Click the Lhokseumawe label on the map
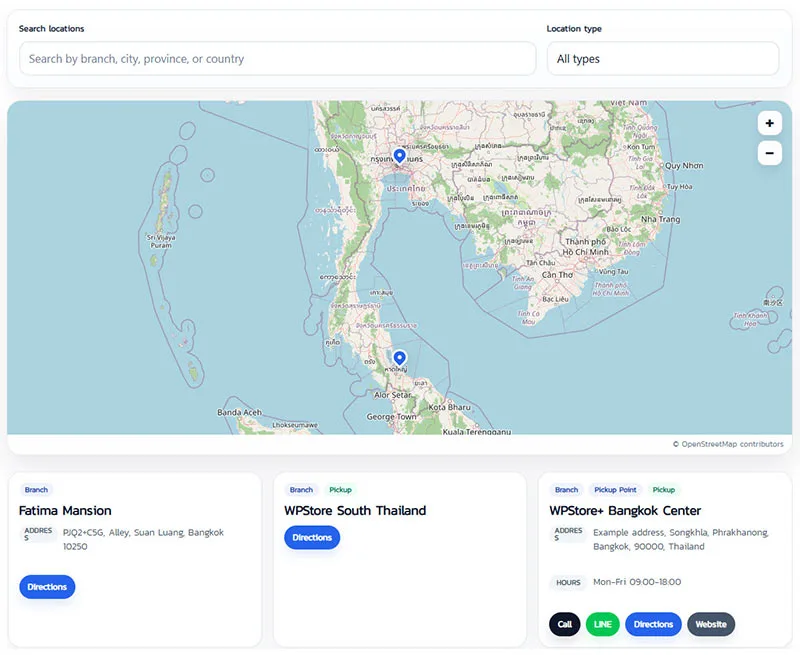 click(x=295, y=425)
